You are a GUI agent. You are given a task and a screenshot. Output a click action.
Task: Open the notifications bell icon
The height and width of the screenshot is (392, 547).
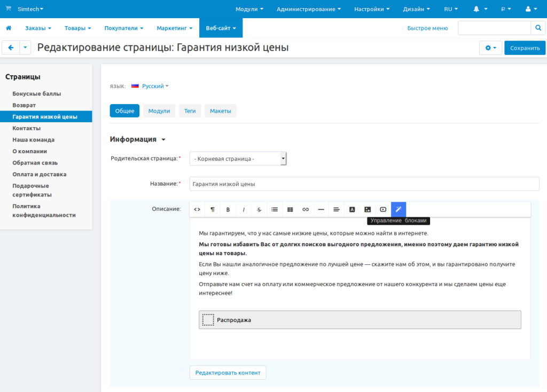pos(476,9)
